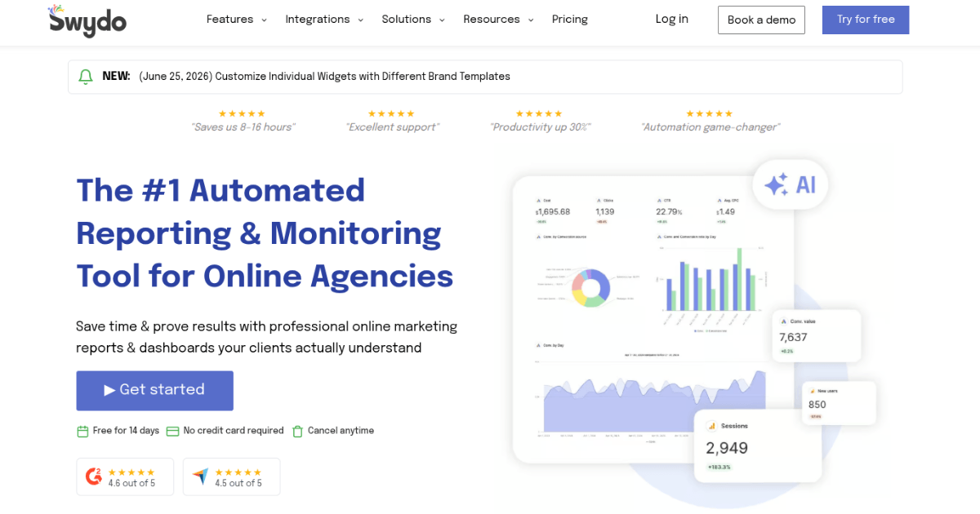Screen dimensions: 980x514
Task: Expand the Integrations chevron arrow
Action: (x=360, y=20)
